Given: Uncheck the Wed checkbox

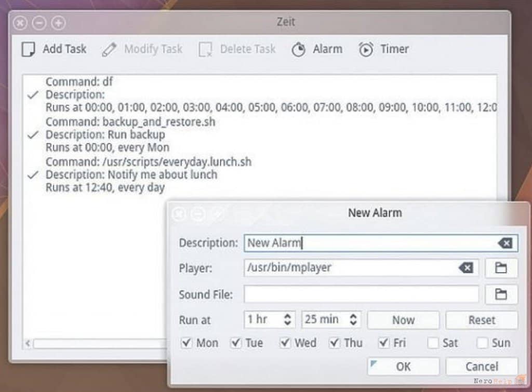Looking at the screenshot, I should point(285,343).
